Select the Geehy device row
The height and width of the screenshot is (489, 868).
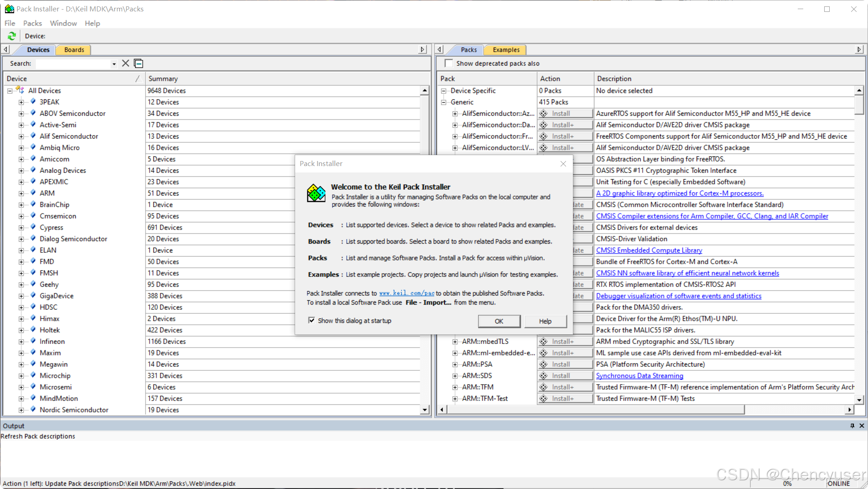(49, 284)
